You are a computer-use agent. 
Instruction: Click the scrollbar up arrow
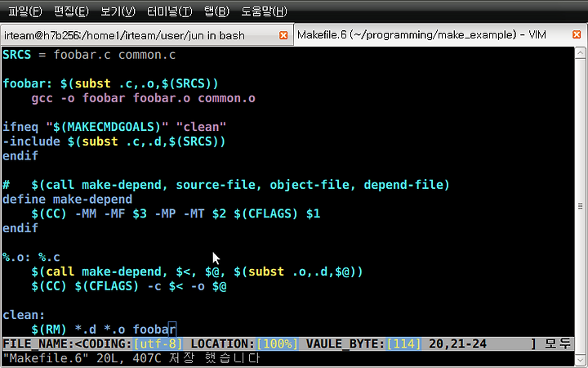click(580, 53)
